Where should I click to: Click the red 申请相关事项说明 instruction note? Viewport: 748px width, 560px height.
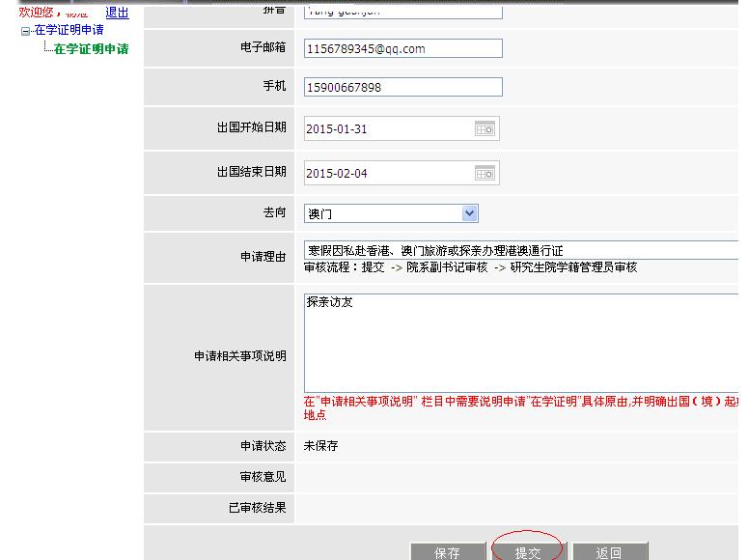519,402
